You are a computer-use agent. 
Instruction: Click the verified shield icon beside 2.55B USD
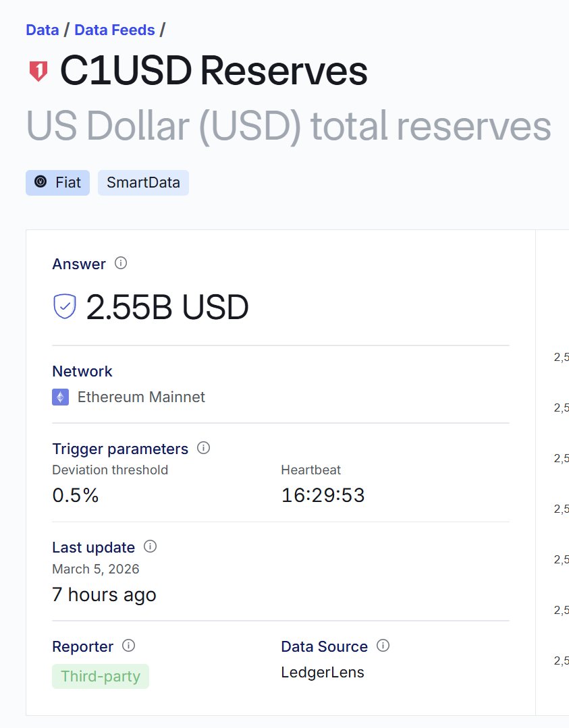click(65, 307)
